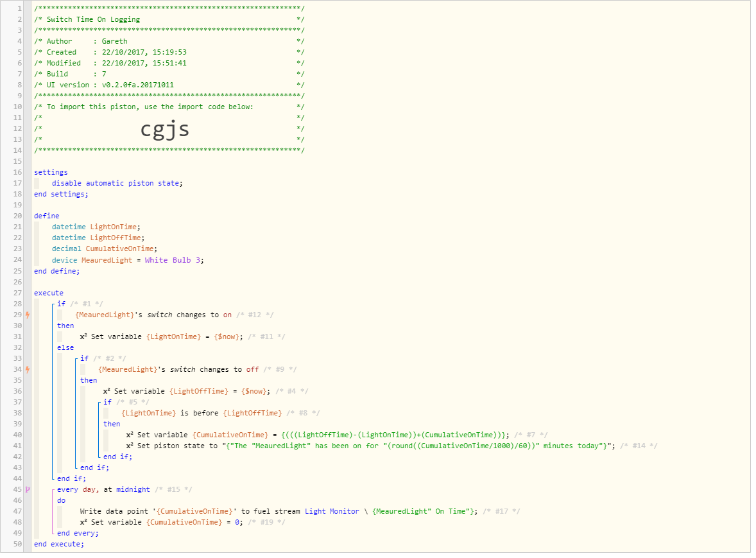The width and height of the screenshot is (756, 558).
Task: Click the outer 'if' statement #1
Action: (61, 304)
